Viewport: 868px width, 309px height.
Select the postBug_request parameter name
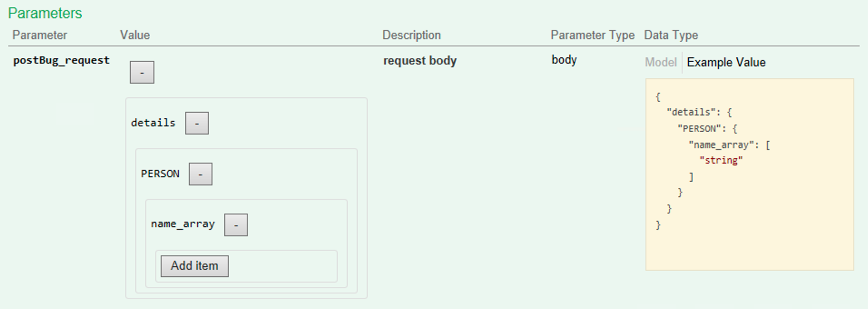point(61,60)
